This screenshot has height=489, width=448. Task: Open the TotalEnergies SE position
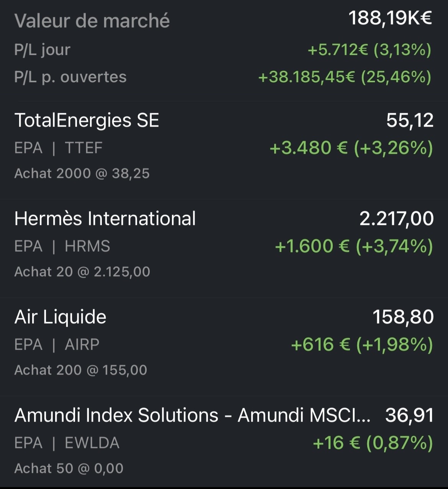pyautogui.click(x=87, y=120)
